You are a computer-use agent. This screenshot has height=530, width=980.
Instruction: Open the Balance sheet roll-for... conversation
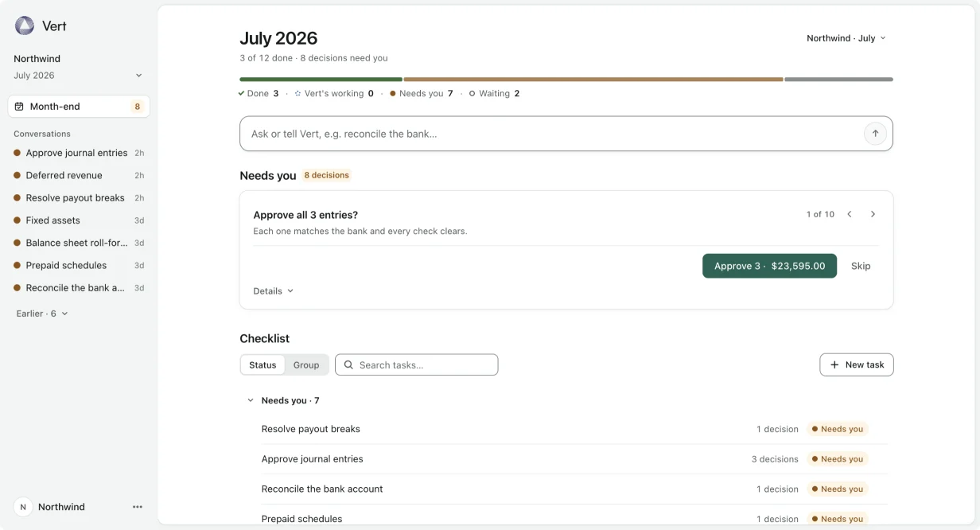79,243
